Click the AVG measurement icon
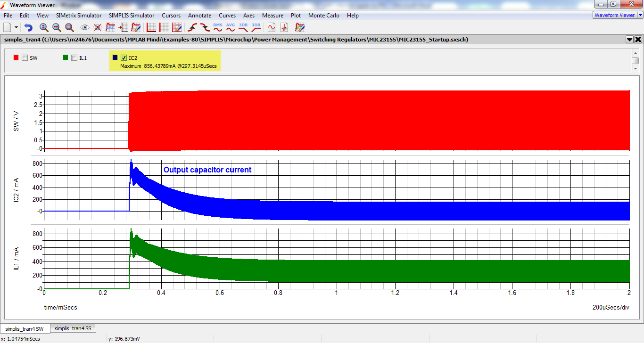Viewport: 644px width, 343px height. tap(230, 27)
